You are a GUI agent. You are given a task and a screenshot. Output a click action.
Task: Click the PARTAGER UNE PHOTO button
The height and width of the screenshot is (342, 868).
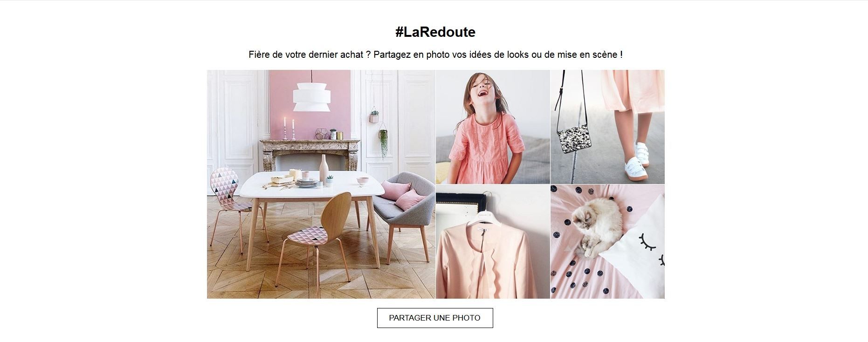pyautogui.click(x=435, y=318)
